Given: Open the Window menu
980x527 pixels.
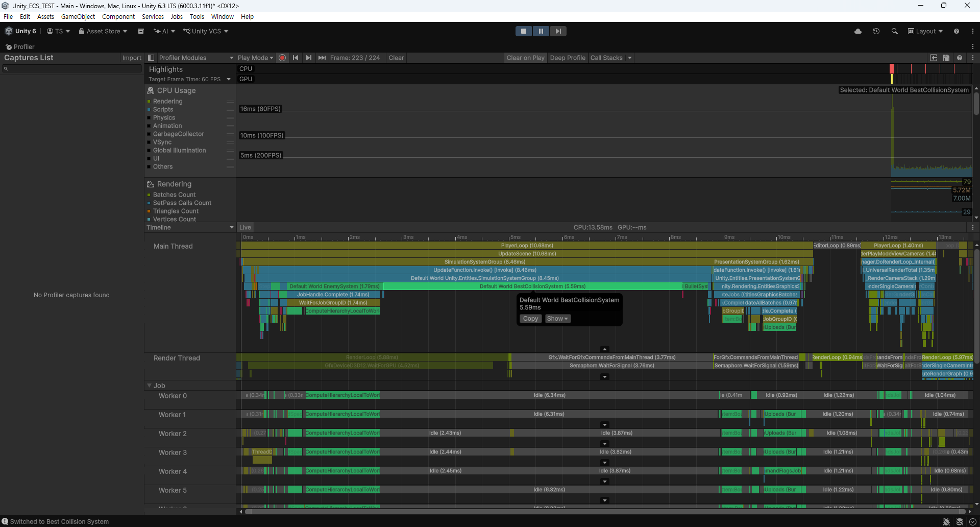Looking at the screenshot, I should point(222,16).
